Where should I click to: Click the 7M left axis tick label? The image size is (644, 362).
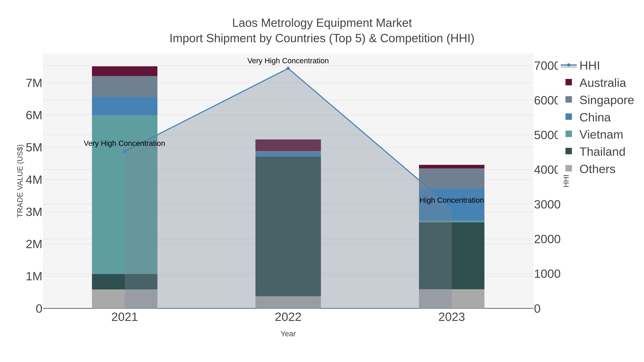[x=34, y=83]
